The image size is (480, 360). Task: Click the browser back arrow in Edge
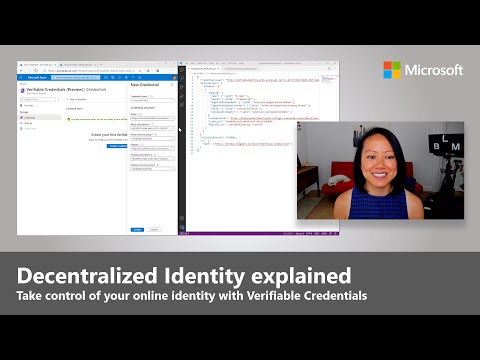22,71
